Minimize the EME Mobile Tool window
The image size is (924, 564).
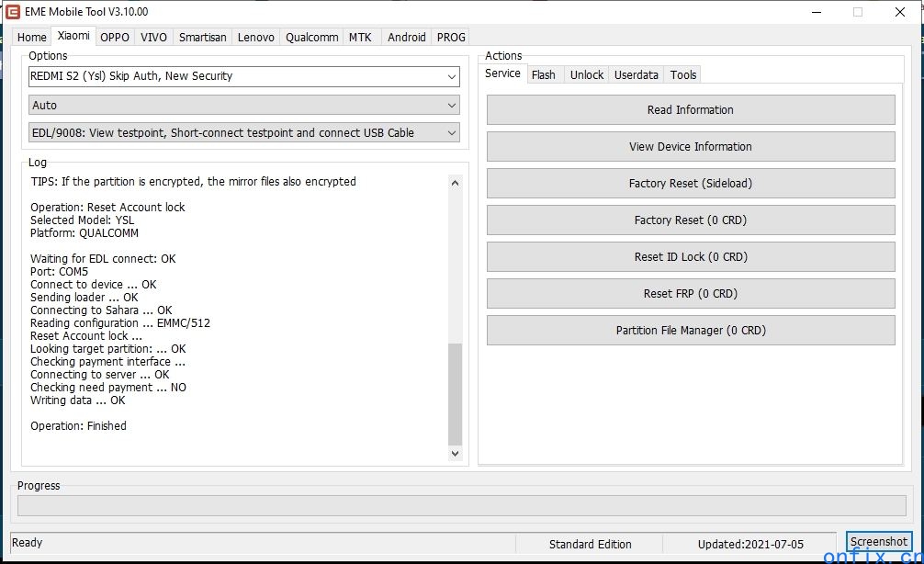[817, 12]
